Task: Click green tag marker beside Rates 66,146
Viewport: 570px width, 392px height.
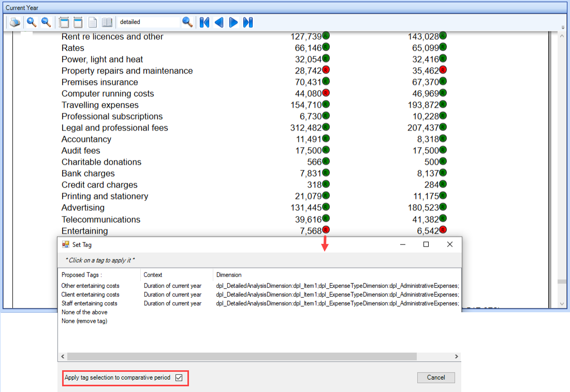Action: pyautogui.click(x=326, y=47)
